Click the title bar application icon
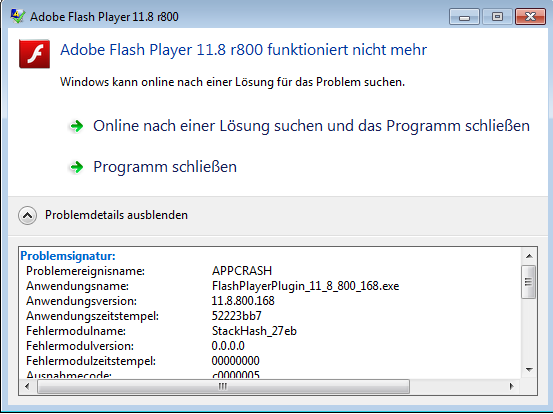553x414 pixels. 17,16
